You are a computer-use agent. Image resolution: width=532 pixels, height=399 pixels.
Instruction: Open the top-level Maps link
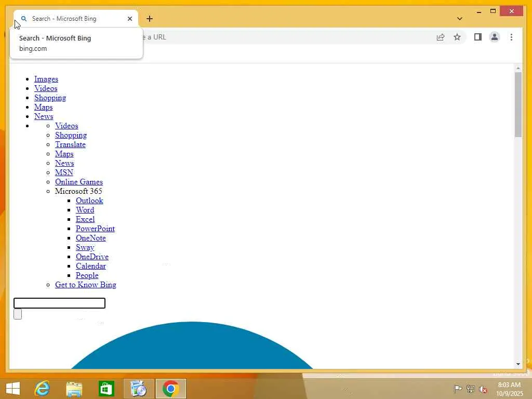[44, 107]
